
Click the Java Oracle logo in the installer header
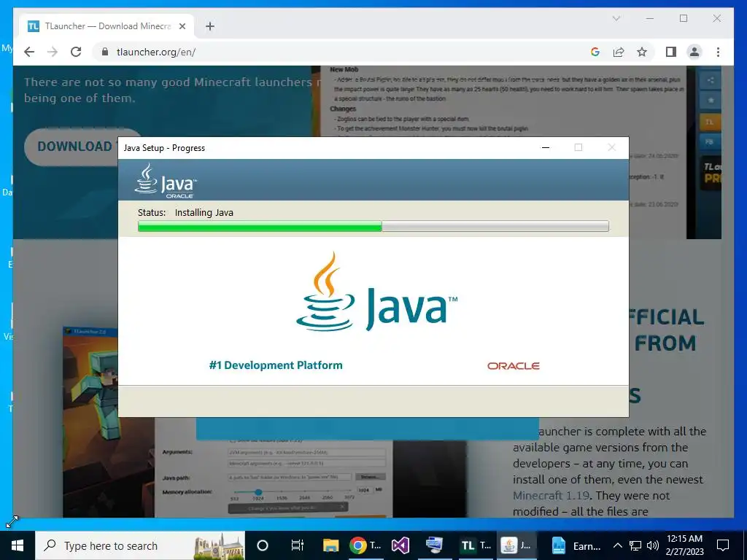pos(166,181)
